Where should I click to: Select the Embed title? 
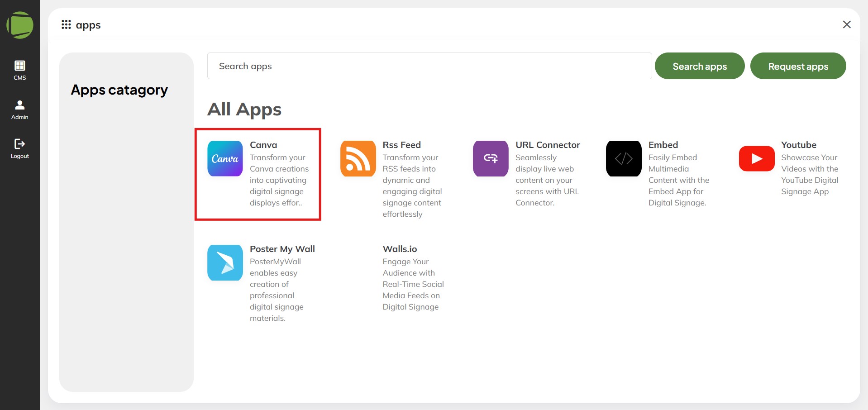[x=663, y=145]
